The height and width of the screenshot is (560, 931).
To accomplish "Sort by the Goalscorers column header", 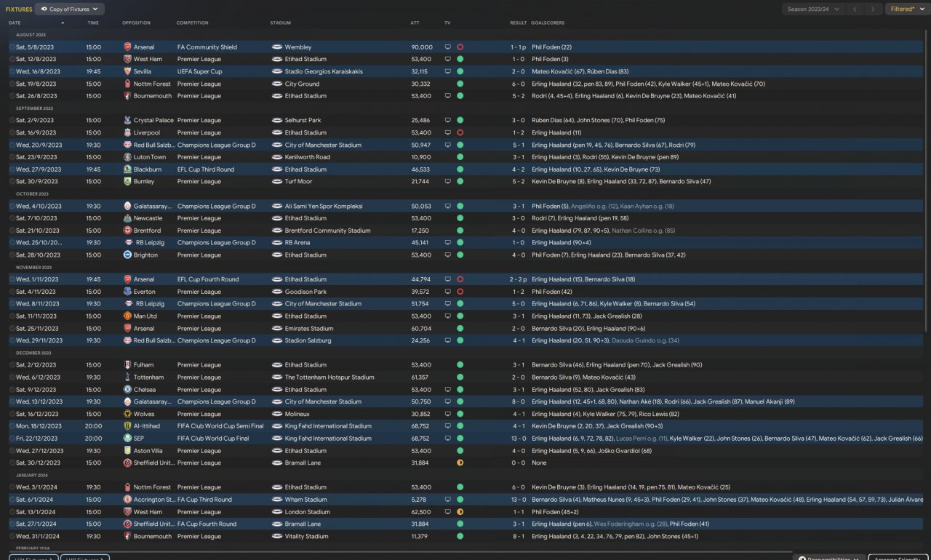I will tap(548, 23).
